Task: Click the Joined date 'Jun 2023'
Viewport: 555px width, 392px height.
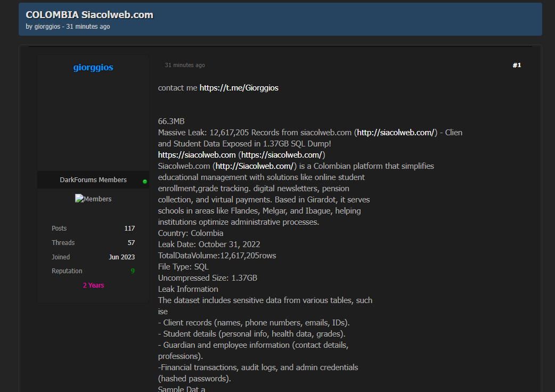Action: (122, 257)
